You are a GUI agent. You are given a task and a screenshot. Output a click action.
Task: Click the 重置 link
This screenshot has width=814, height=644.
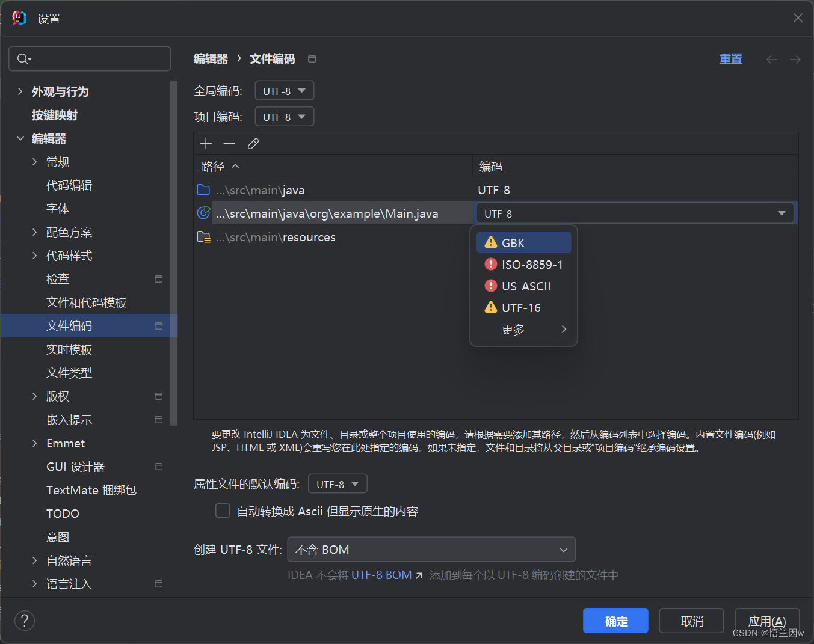coord(731,59)
